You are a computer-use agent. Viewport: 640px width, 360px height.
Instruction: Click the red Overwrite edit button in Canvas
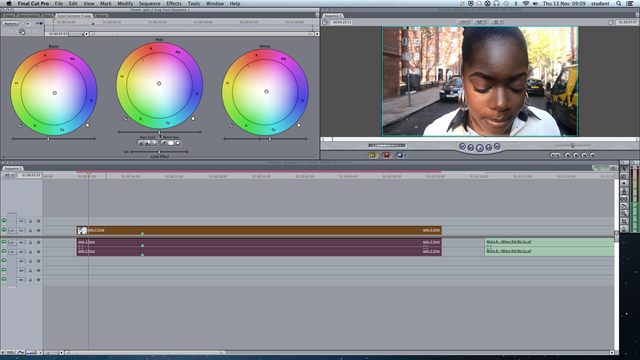click(387, 155)
